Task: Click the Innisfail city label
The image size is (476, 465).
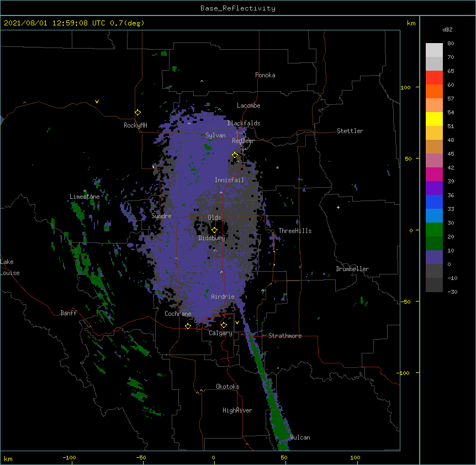Action: pyautogui.click(x=229, y=180)
